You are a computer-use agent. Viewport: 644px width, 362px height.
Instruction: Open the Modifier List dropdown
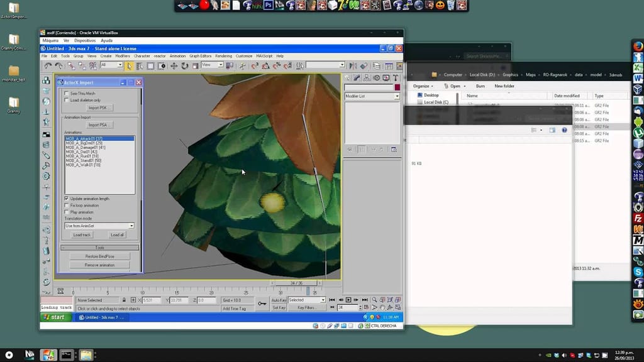(x=372, y=96)
